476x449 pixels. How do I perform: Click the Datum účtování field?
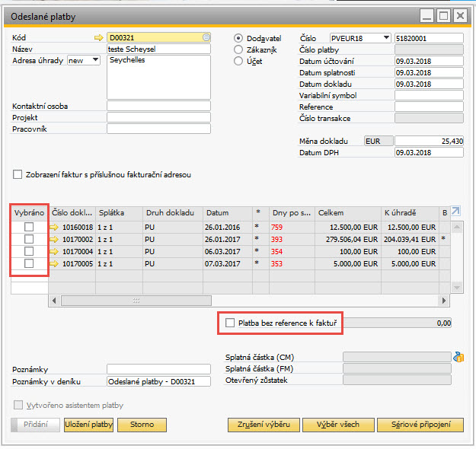click(429, 61)
